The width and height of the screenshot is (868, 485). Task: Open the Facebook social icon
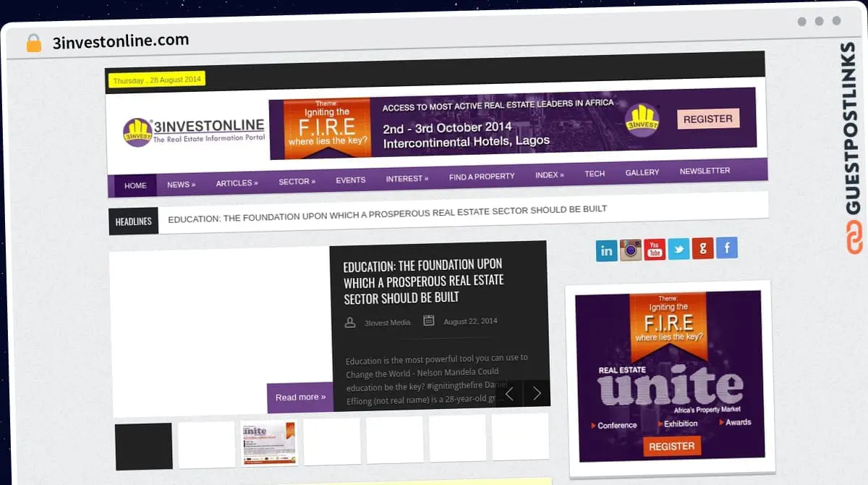pos(726,247)
